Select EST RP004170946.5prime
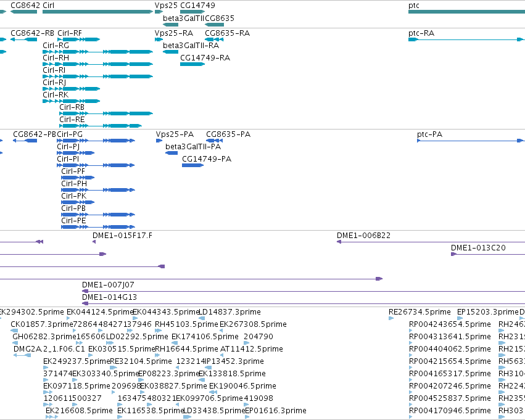 pyautogui.click(x=450, y=411)
